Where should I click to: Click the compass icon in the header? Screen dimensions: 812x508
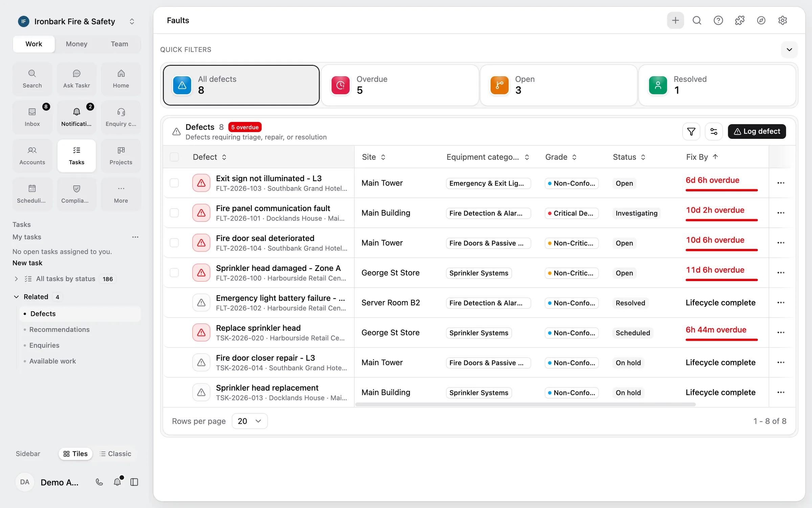pos(761,20)
